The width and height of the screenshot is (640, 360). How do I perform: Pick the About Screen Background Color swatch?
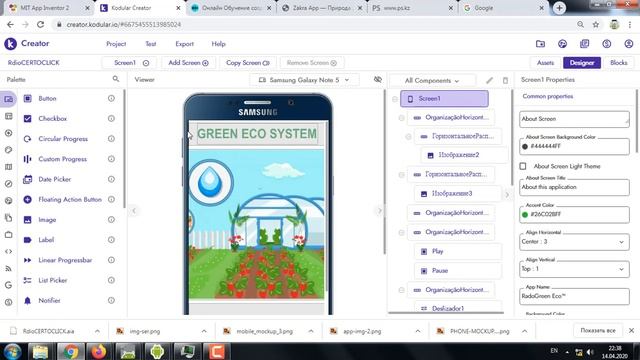click(525, 147)
